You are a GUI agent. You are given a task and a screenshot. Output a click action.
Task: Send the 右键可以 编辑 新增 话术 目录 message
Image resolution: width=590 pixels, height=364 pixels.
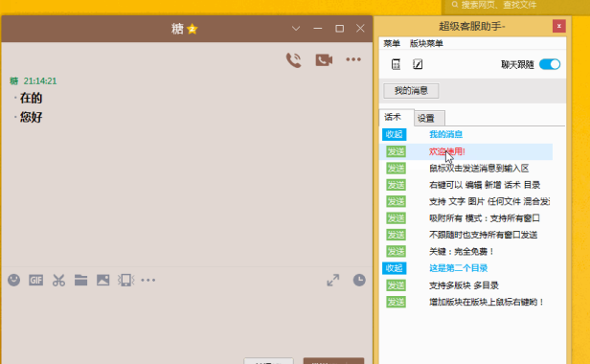coord(396,185)
